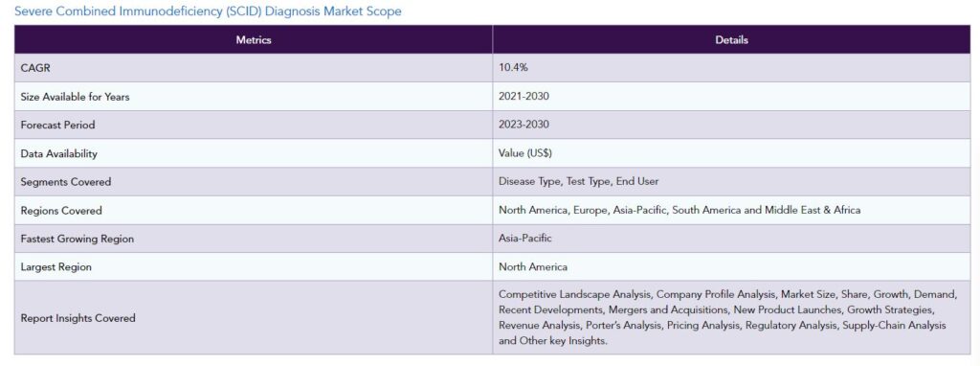Click the Competitive Landscape Analysis paragraph
This screenshot has height=366, width=980.
pyautogui.click(x=727, y=318)
